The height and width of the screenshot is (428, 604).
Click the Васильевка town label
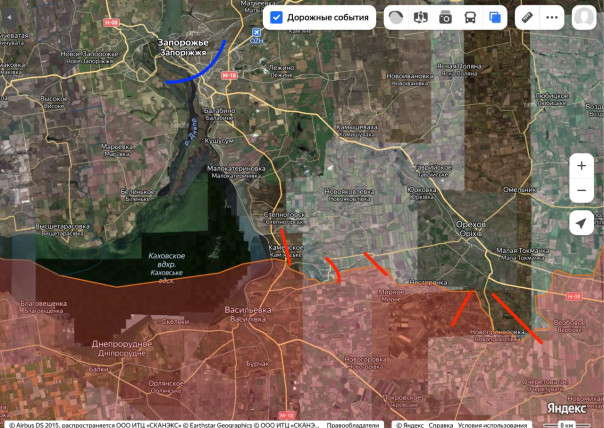(x=248, y=310)
